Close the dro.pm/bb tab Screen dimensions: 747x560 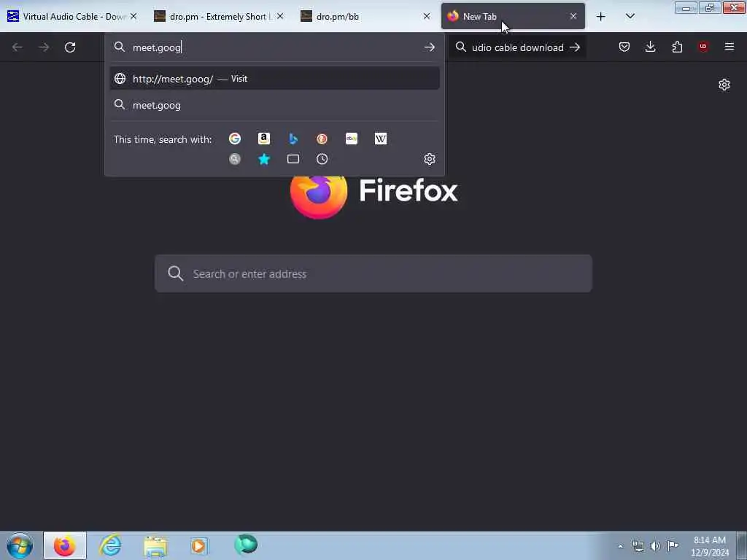pos(426,16)
